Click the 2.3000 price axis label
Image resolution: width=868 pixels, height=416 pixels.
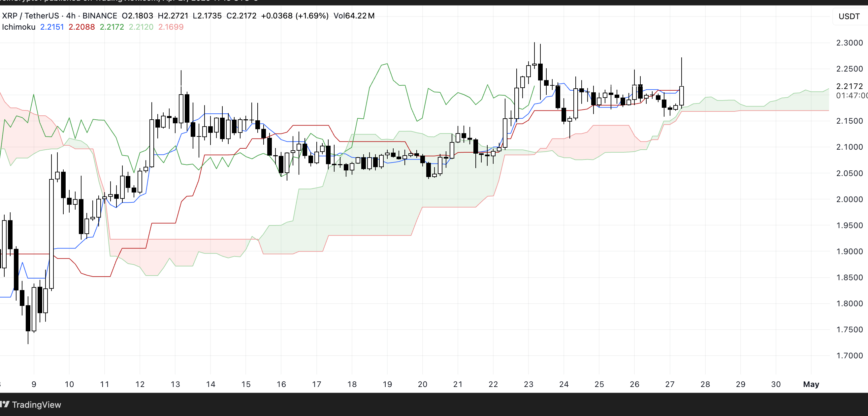[x=850, y=43]
